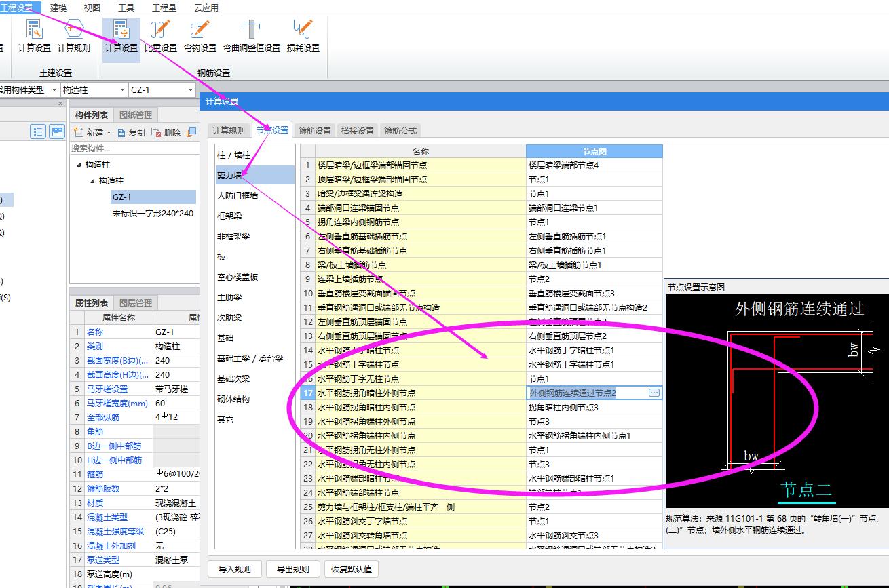The height and width of the screenshot is (588, 889).
Task: Switch to 图纸管理 tab
Action: click(135, 115)
